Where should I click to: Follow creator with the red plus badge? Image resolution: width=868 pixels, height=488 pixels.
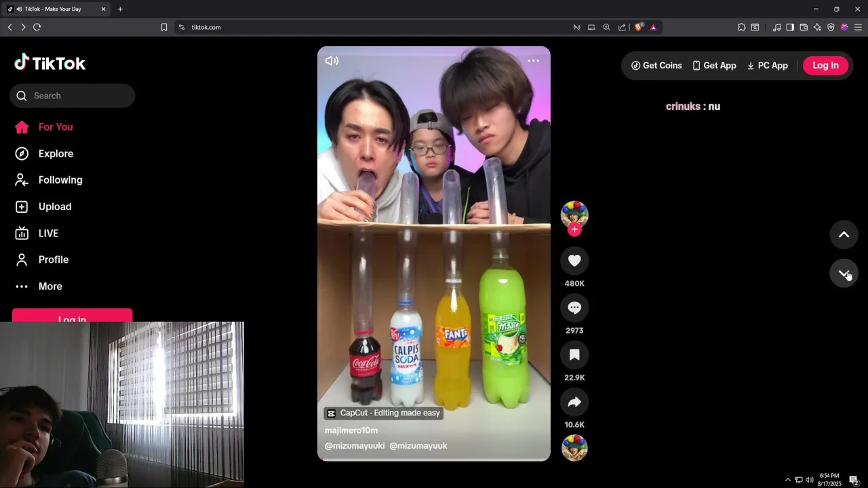tap(574, 229)
